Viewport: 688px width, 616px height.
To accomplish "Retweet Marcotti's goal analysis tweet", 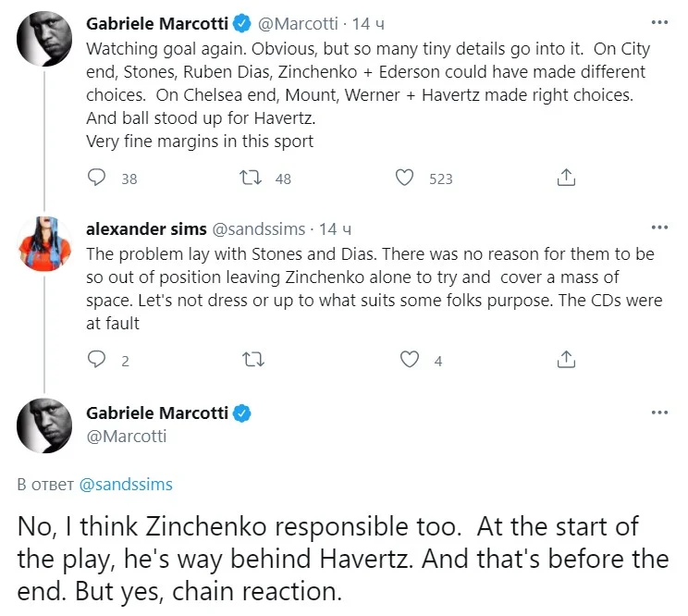I will 250,178.
